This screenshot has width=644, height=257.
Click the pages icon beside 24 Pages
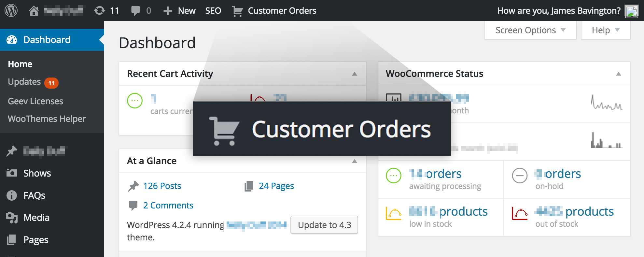pyautogui.click(x=249, y=186)
